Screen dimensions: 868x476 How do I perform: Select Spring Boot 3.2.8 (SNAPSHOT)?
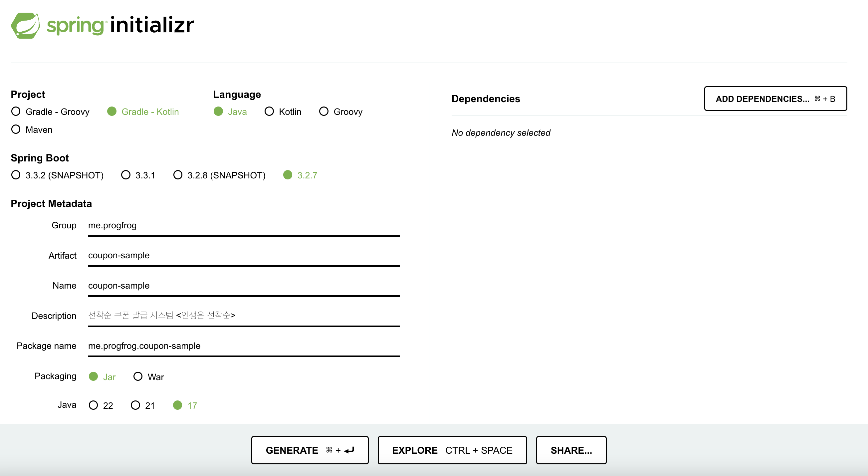[x=178, y=175]
